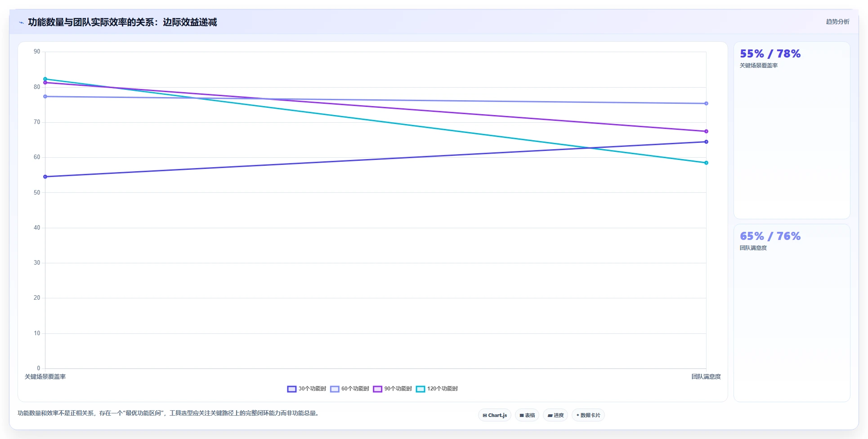The width and height of the screenshot is (868, 439).
Task: Click the y-axis value 90
Action: click(37, 52)
